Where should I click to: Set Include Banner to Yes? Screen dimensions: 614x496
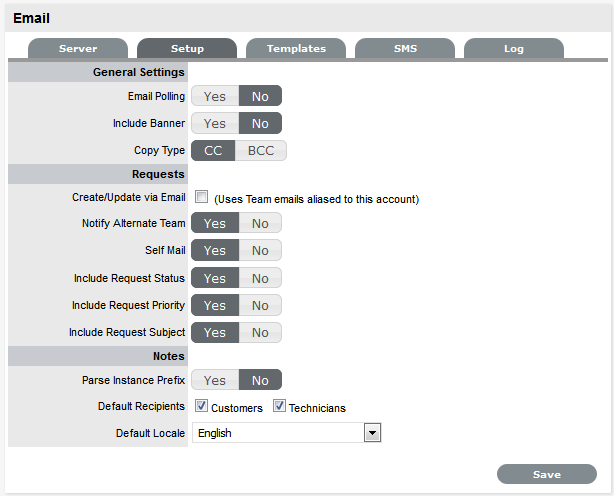pos(215,124)
